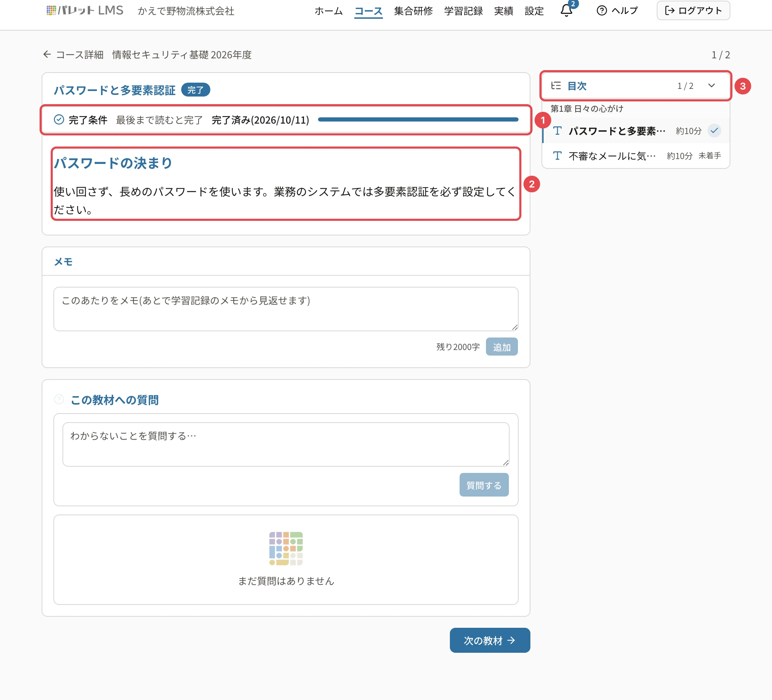Click かえで野物流株式会社 company name
Image resolution: width=772 pixels, height=700 pixels.
(186, 11)
